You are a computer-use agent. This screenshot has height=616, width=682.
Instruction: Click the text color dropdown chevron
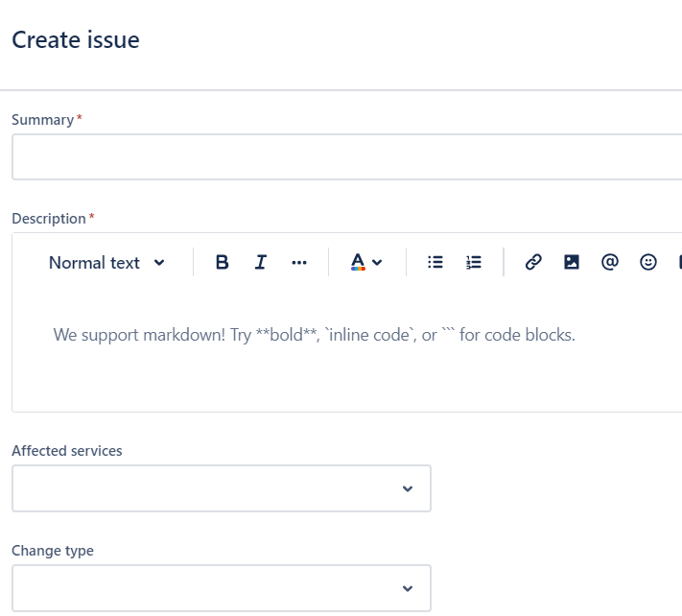[377, 263]
